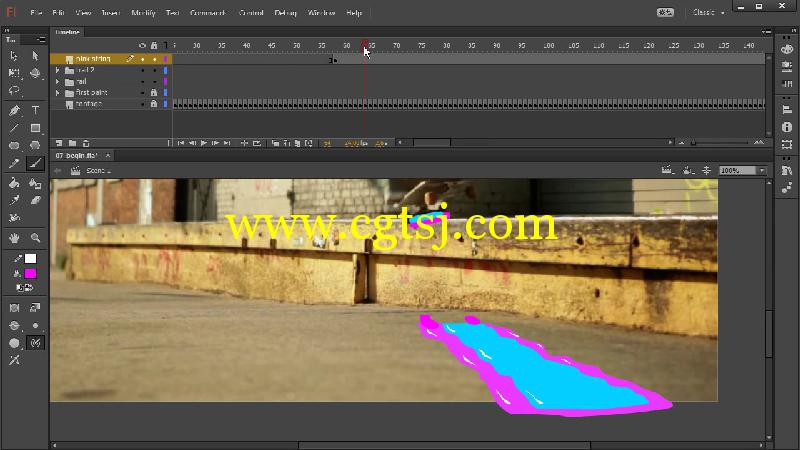Open the Timeline panel options menu

coord(766,32)
